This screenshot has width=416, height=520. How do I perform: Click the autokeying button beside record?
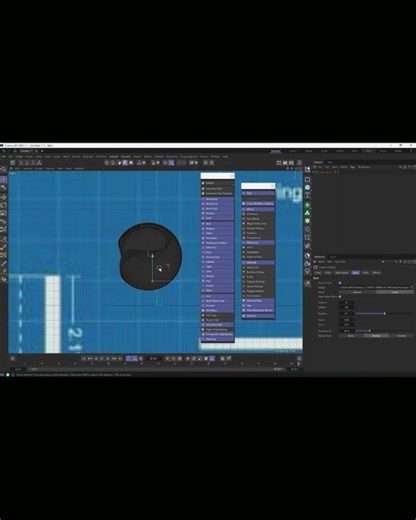[x=174, y=359]
